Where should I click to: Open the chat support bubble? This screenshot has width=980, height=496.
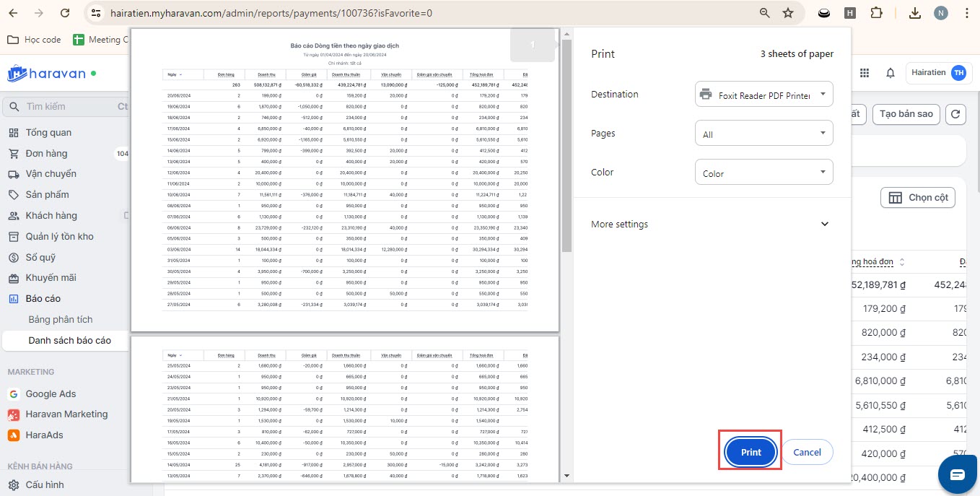pos(957,474)
